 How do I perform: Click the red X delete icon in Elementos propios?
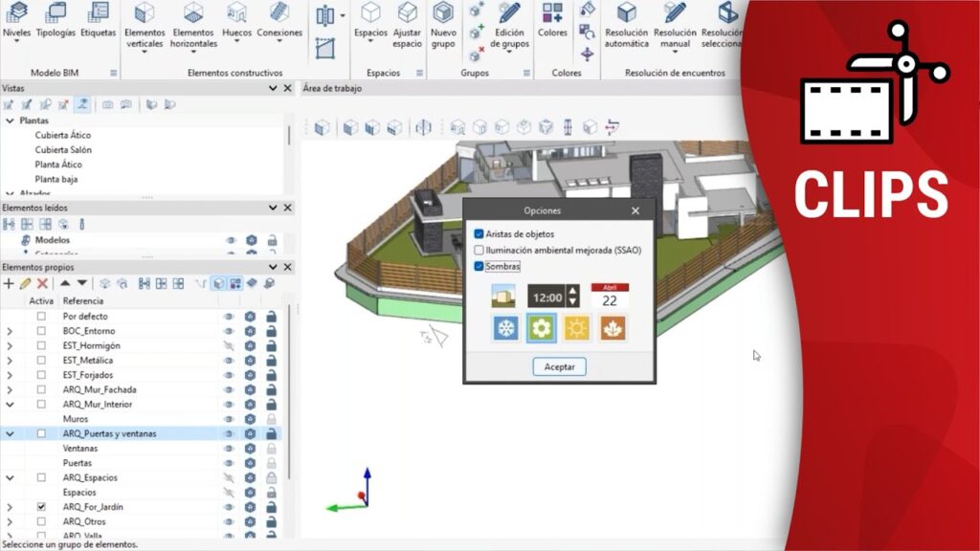[x=42, y=284]
